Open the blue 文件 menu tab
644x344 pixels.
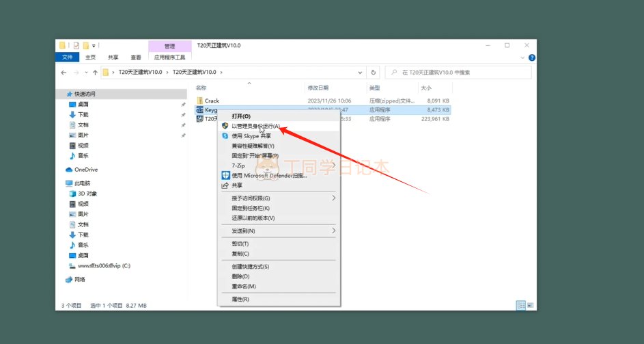pyautogui.click(x=68, y=58)
